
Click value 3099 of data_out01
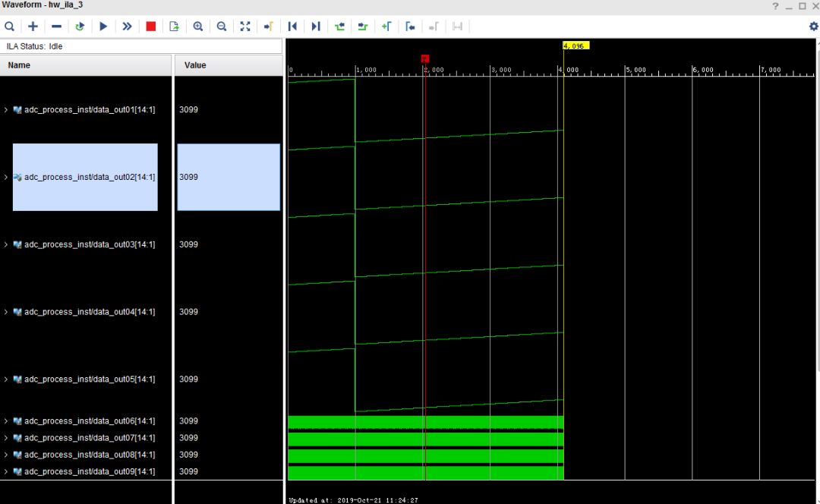188,110
